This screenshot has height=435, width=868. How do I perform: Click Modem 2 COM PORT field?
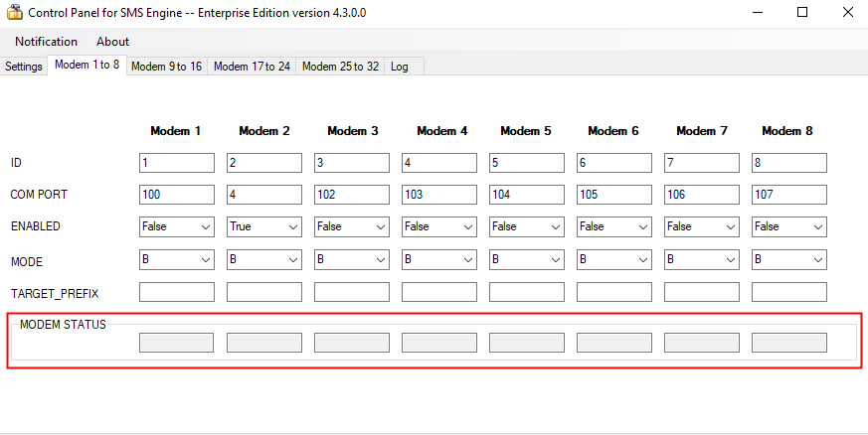(x=264, y=195)
